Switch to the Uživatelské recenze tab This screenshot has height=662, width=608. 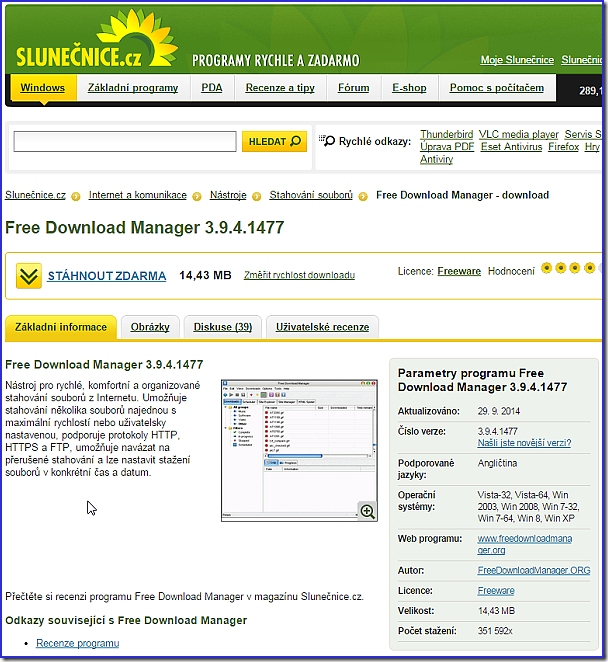(x=323, y=327)
